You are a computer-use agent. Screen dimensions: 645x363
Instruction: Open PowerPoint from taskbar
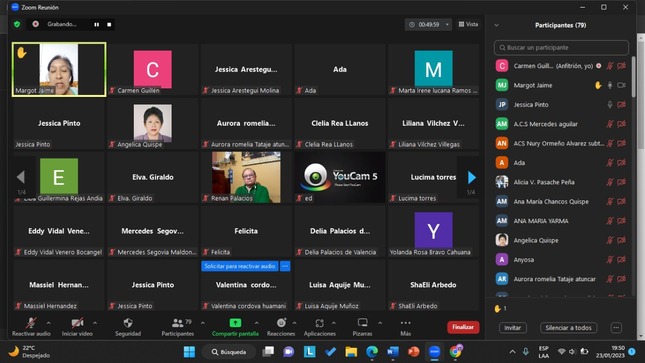[414, 352]
